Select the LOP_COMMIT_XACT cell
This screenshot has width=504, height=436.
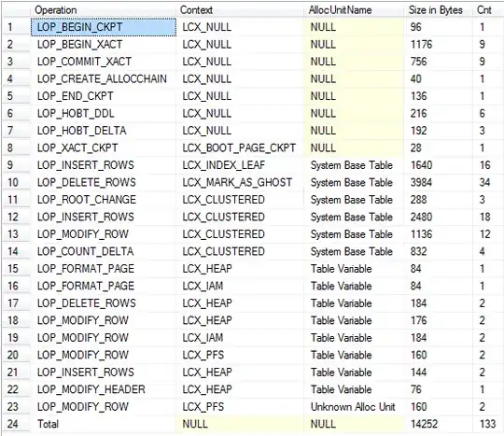click(x=104, y=62)
